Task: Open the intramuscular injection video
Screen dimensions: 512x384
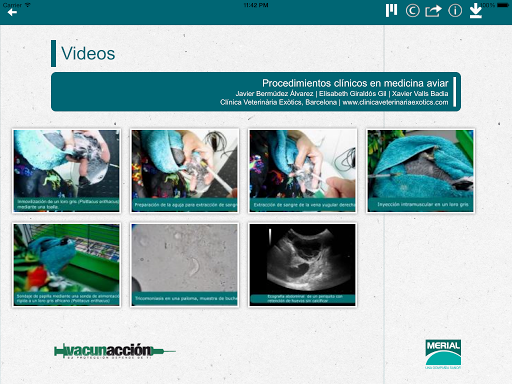Action: (420, 171)
